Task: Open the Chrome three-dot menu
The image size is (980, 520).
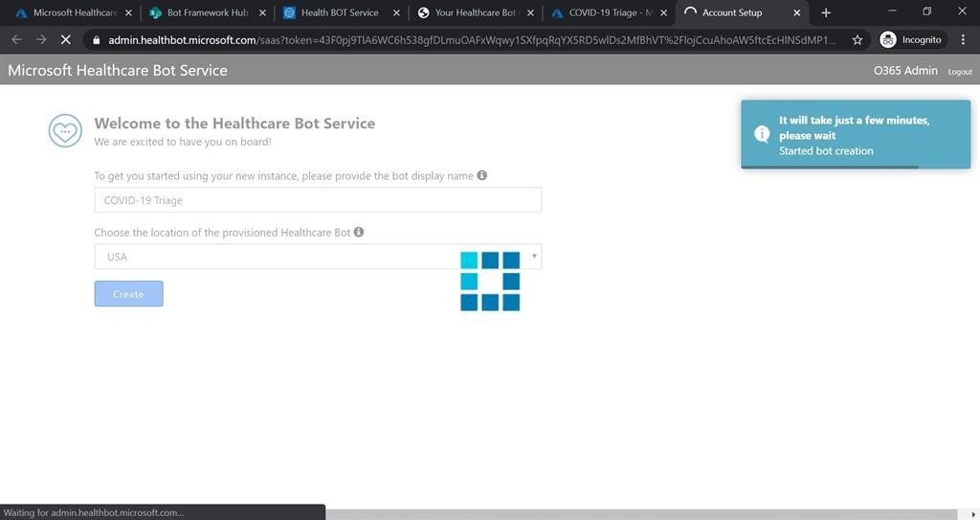Action: (x=963, y=40)
